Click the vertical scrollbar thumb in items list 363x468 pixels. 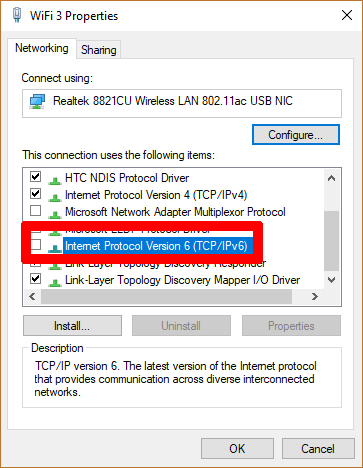[x=331, y=241]
